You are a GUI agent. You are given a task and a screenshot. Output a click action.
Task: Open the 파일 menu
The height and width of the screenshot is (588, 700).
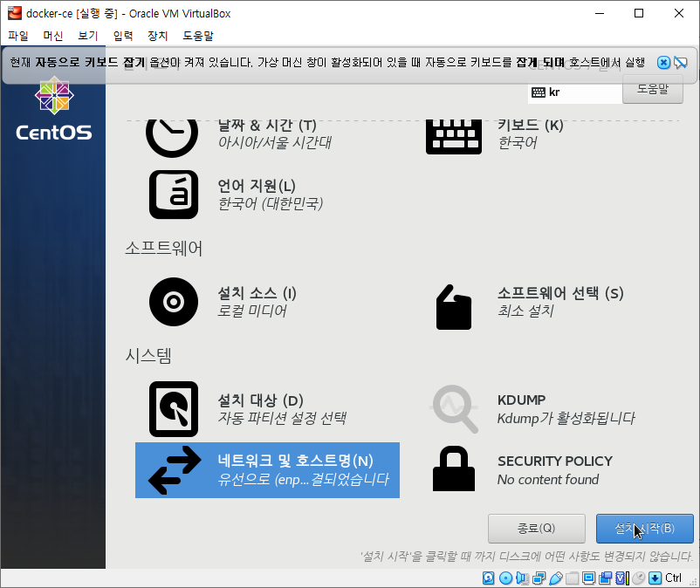point(18,36)
